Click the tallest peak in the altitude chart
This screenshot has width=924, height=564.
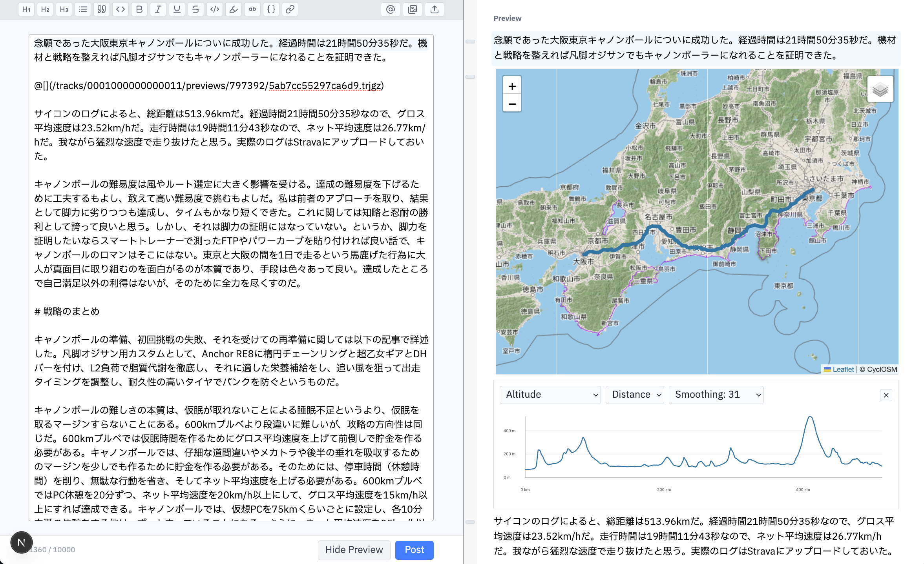(x=810, y=417)
